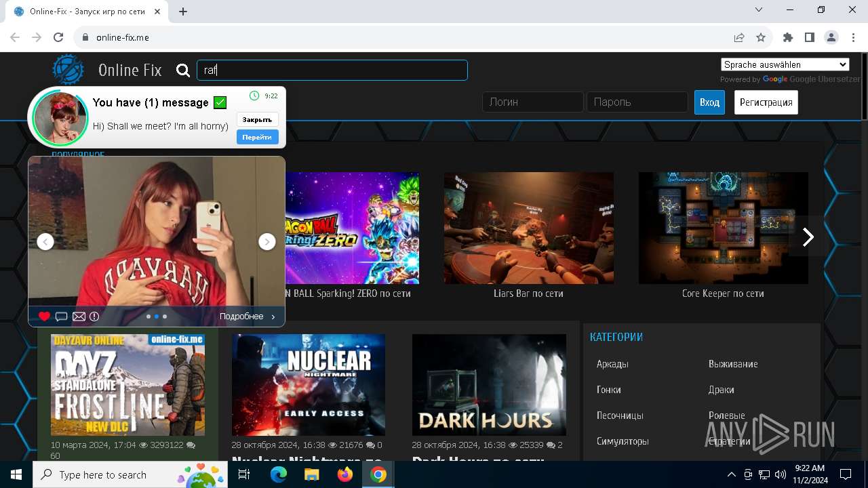Screen dimensions: 868x488
Task: Click the Liars Bar по сети title
Action: coord(528,293)
